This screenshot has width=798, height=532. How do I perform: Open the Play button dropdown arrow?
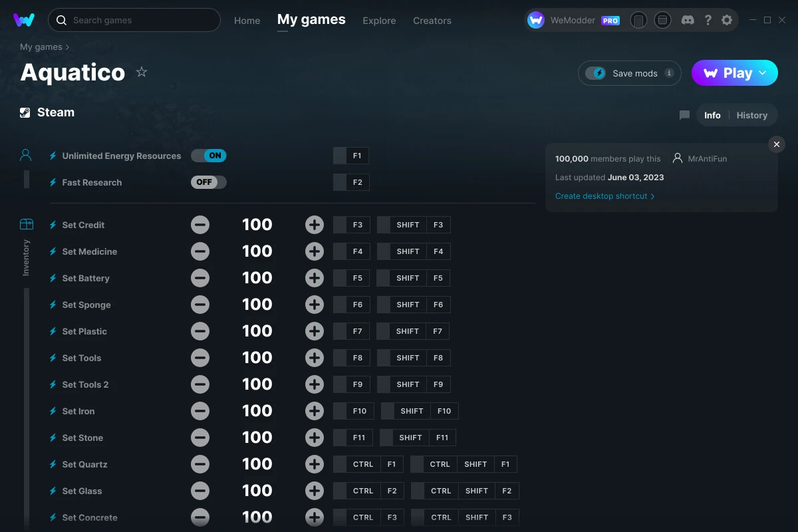(x=763, y=73)
